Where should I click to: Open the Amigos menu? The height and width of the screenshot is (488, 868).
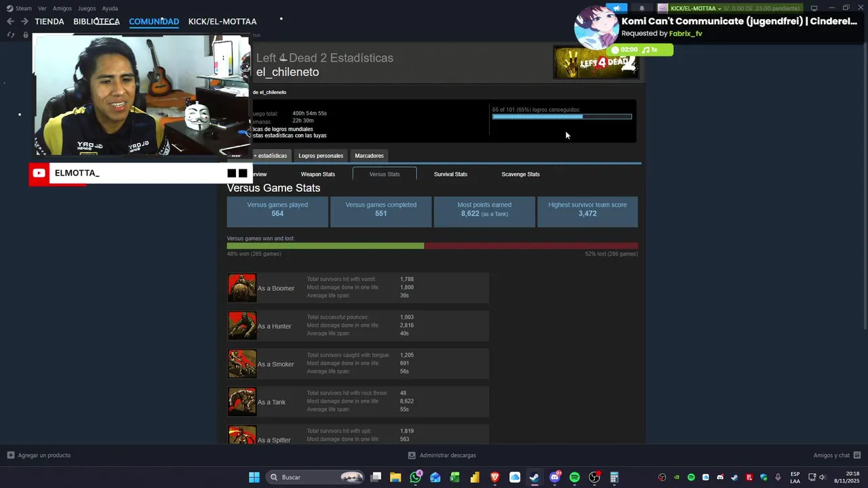pos(62,8)
